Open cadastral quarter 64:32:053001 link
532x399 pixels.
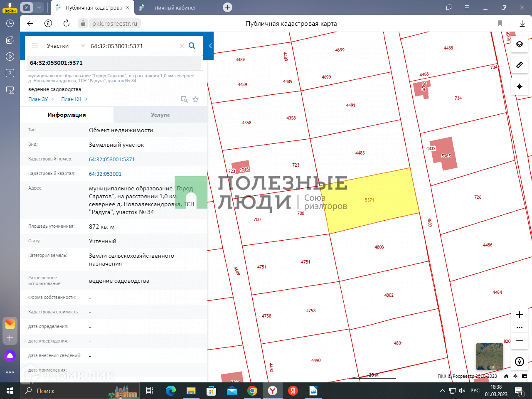pos(105,174)
